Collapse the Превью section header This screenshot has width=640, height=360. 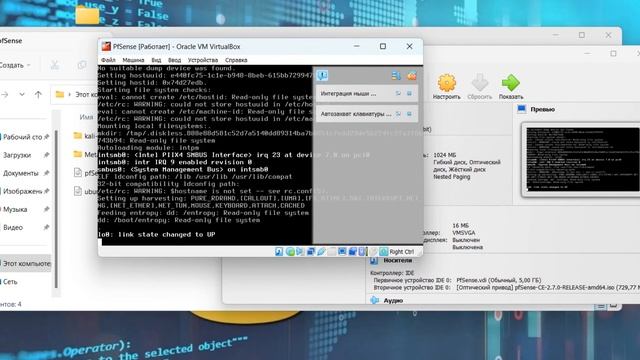tap(542, 109)
